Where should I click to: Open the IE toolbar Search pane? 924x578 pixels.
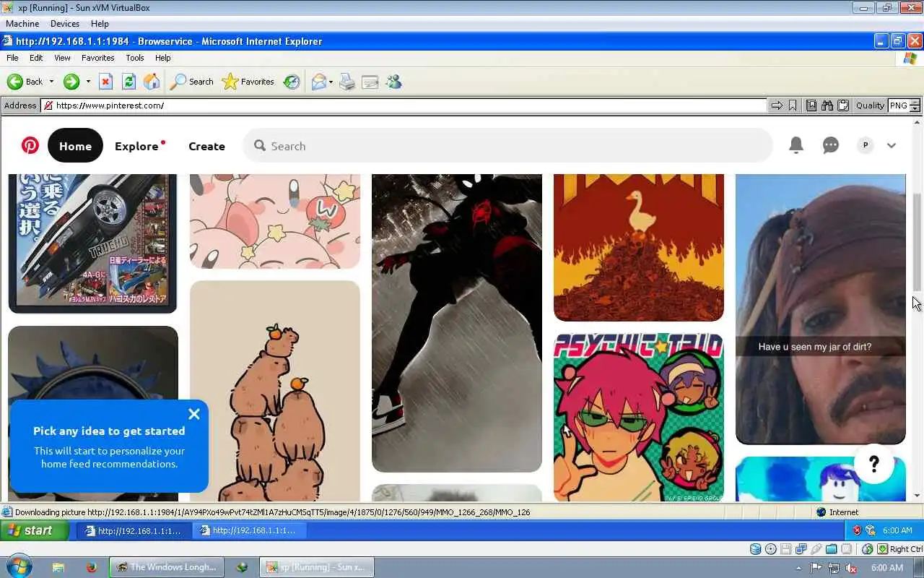[191, 82]
